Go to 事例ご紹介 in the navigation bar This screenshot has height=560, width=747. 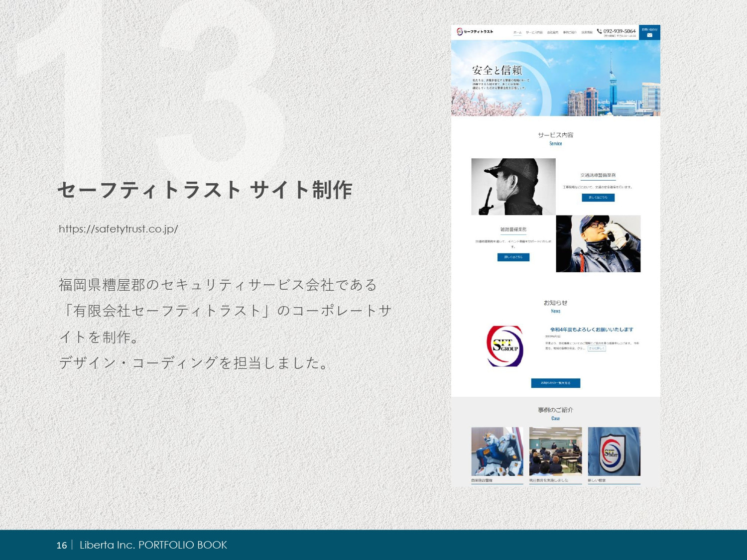coord(570,32)
